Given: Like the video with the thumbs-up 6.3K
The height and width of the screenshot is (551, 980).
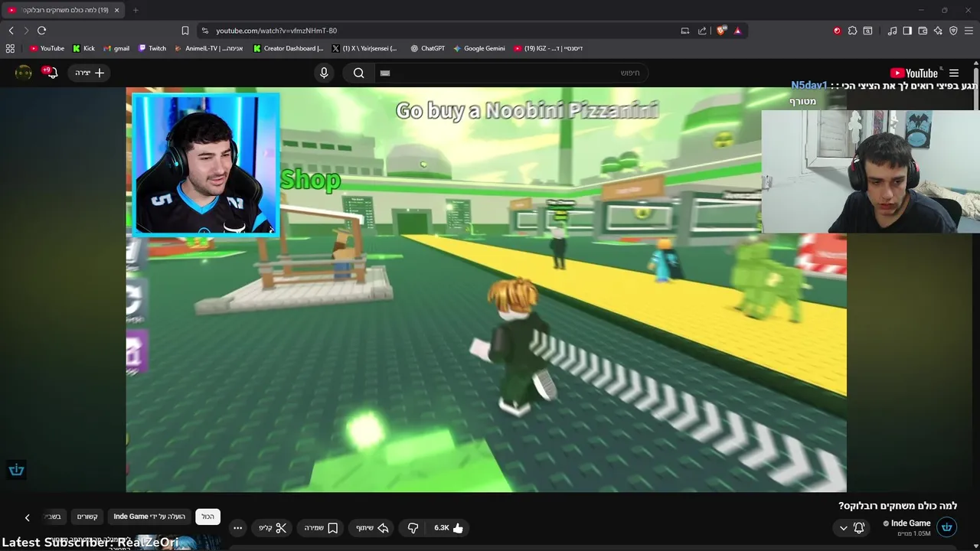Looking at the screenshot, I should point(449,528).
